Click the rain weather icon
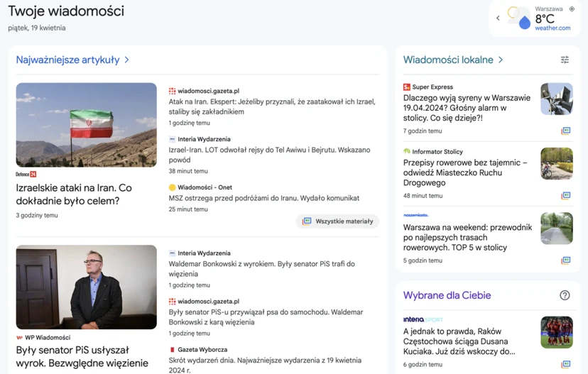 pos(519,18)
